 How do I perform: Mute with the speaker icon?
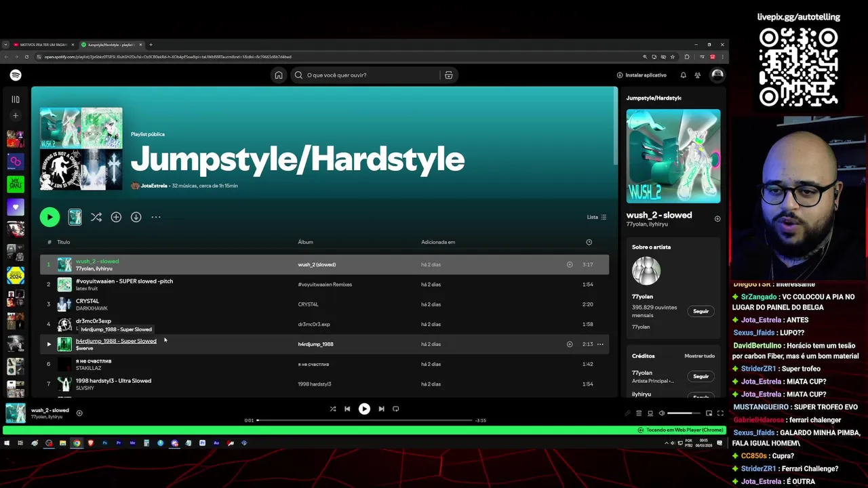coord(661,413)
